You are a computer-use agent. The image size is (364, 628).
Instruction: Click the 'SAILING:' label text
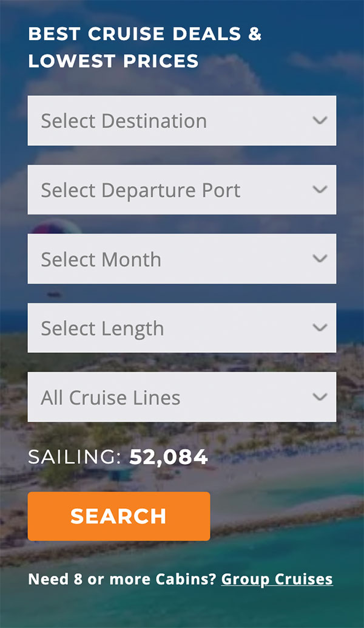point(75,457)
